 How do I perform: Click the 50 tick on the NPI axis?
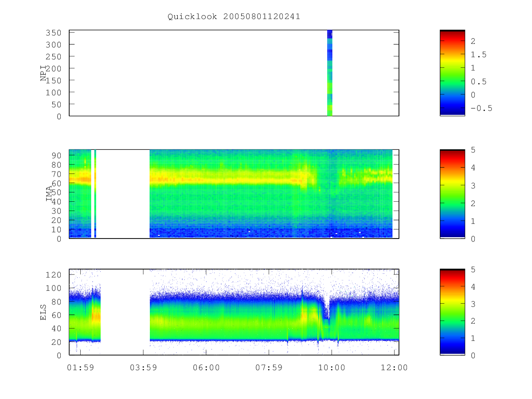[x=57, y=104]
